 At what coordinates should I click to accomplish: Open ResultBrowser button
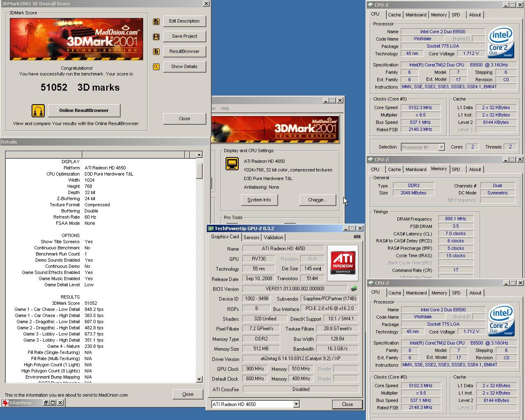click(x=184, y=52)
